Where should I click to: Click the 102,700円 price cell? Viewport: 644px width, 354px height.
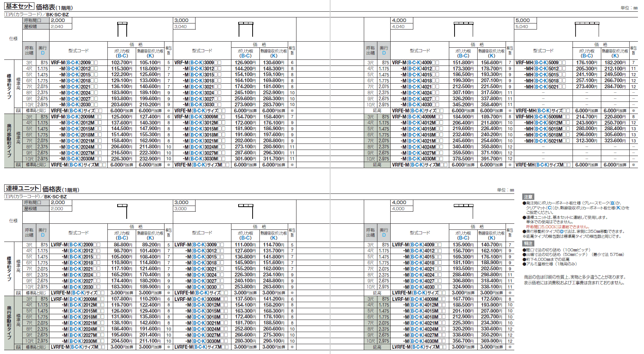[x=122, y=62]
